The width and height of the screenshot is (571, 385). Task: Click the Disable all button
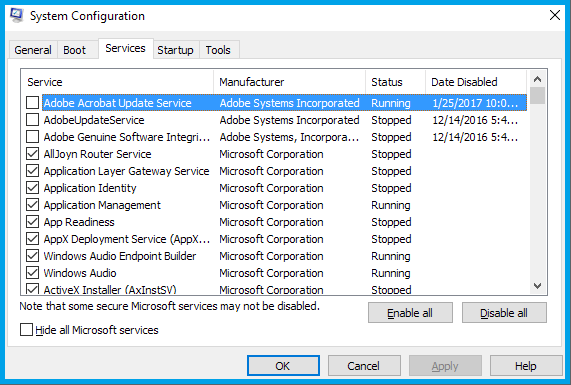[x=504, y=313]
